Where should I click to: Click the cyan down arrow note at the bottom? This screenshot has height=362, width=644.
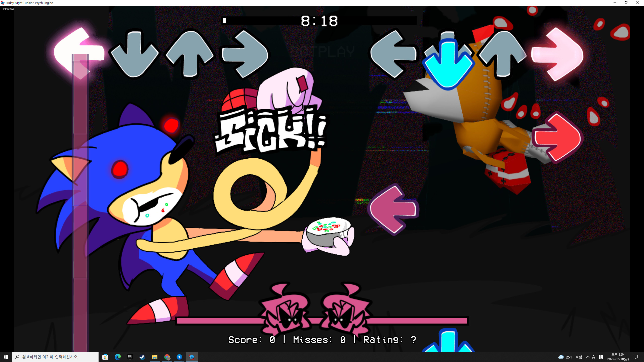tap(448, 340)
